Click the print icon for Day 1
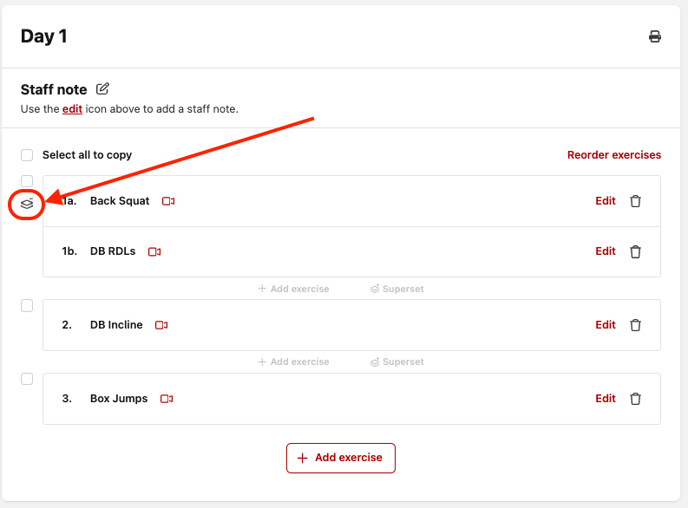688x508 pixels. [655, 37]
